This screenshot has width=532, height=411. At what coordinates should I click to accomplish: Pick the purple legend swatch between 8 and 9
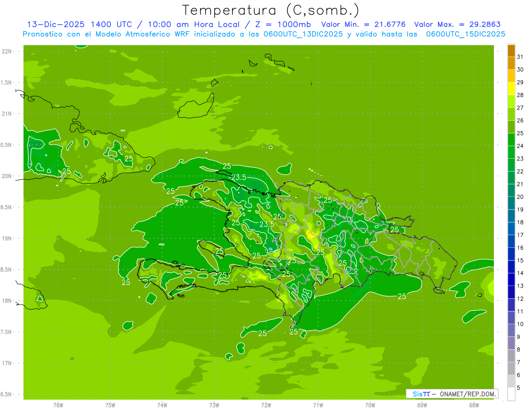point(511,343)
